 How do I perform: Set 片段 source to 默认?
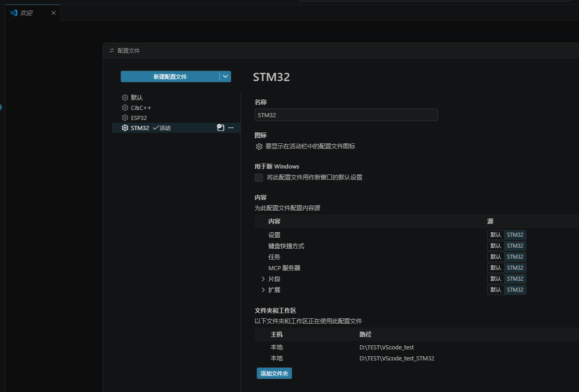point(496,279)
